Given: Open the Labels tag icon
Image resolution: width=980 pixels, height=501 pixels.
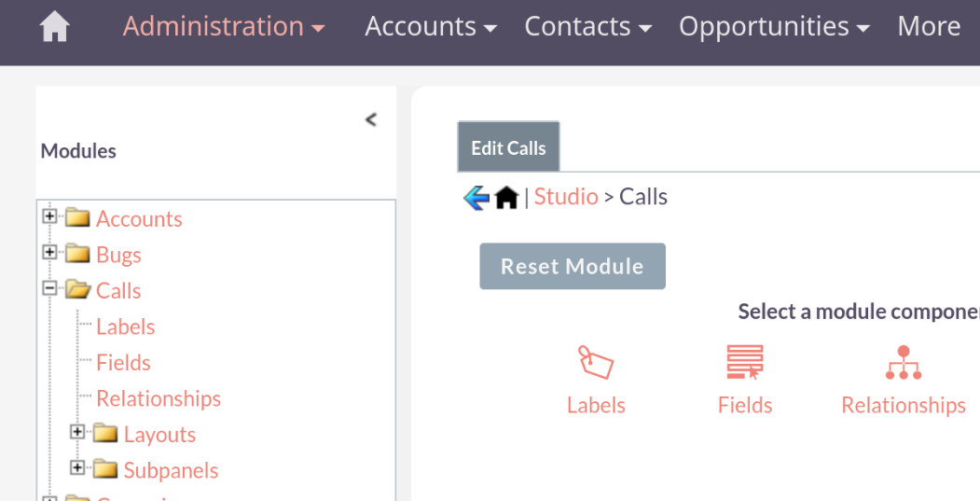Looking at the screenshot, I should pos(596,361).
